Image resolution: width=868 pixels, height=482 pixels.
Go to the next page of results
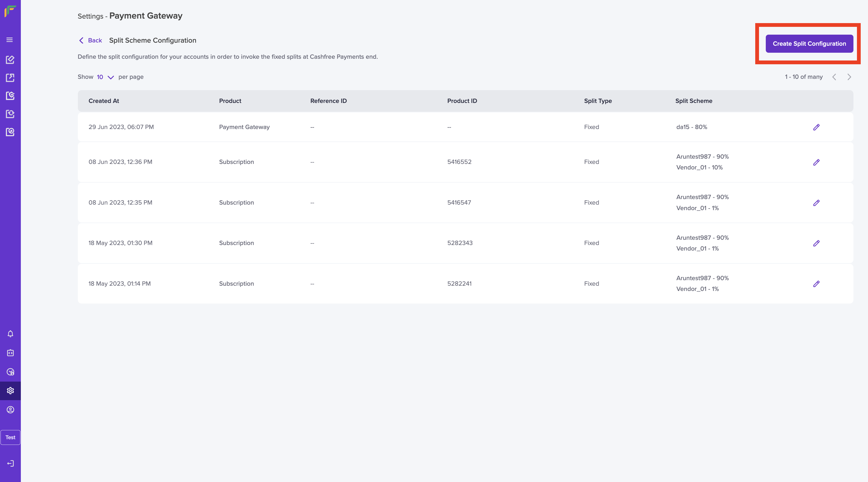click(849, 77)
